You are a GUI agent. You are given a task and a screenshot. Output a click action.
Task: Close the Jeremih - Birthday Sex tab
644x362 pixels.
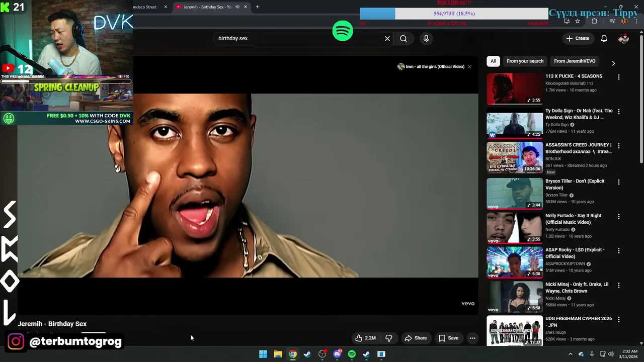[x=246, y=7]
